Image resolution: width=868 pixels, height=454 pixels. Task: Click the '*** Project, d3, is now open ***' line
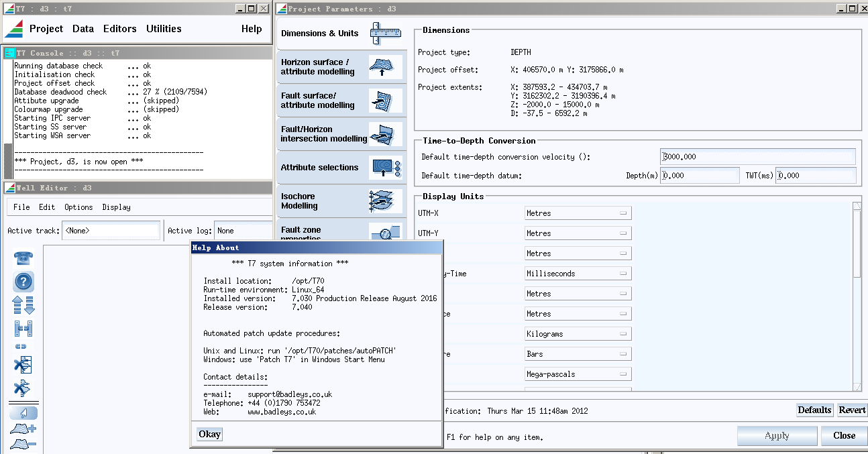coord(78,162)
